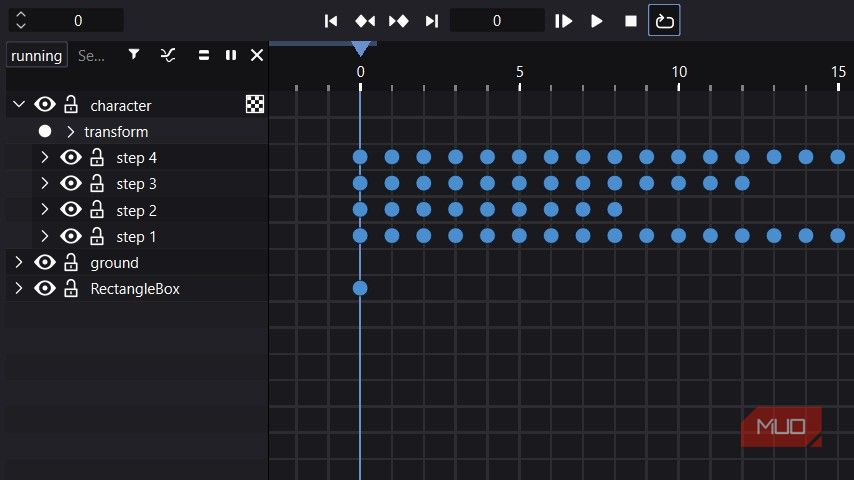Collapse the character group
The width and height of the screenshot is (854, 480).
click(19, 104)
